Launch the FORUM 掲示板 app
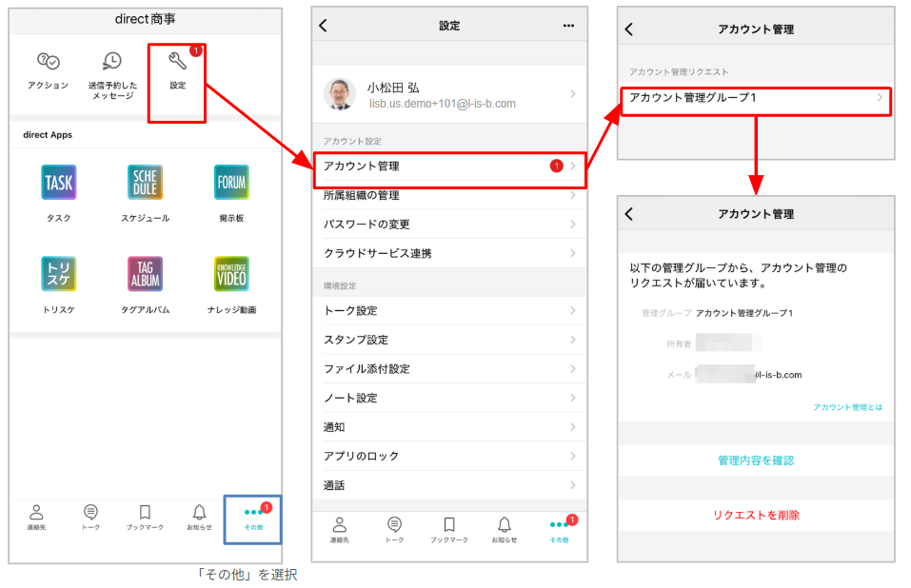Viewport: 911px width, 588px height. (x=231, y=183)
